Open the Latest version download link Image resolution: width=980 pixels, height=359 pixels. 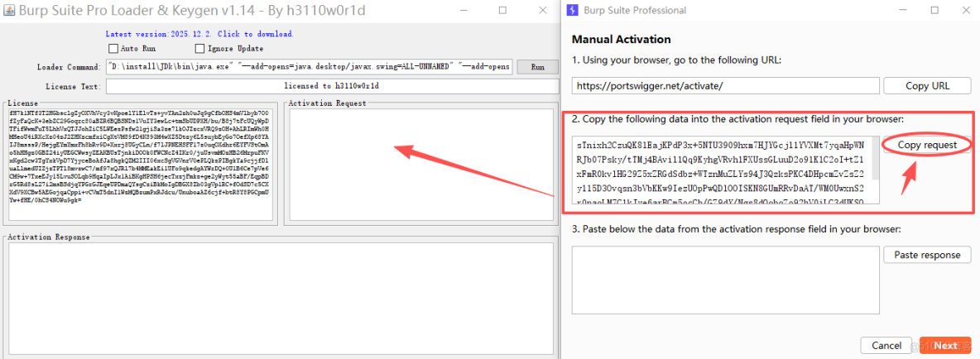[199, 35]
